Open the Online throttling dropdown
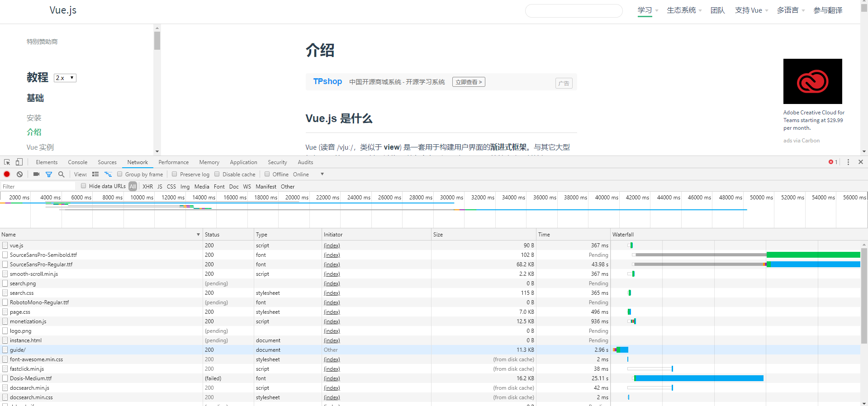This screenshot has width=868, height=406. tap(308, 174)
